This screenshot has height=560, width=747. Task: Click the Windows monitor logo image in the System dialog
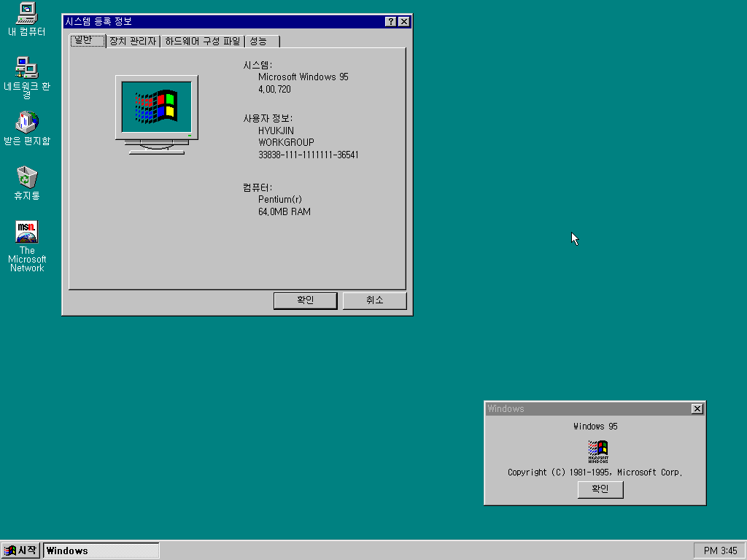pos(157,114)
